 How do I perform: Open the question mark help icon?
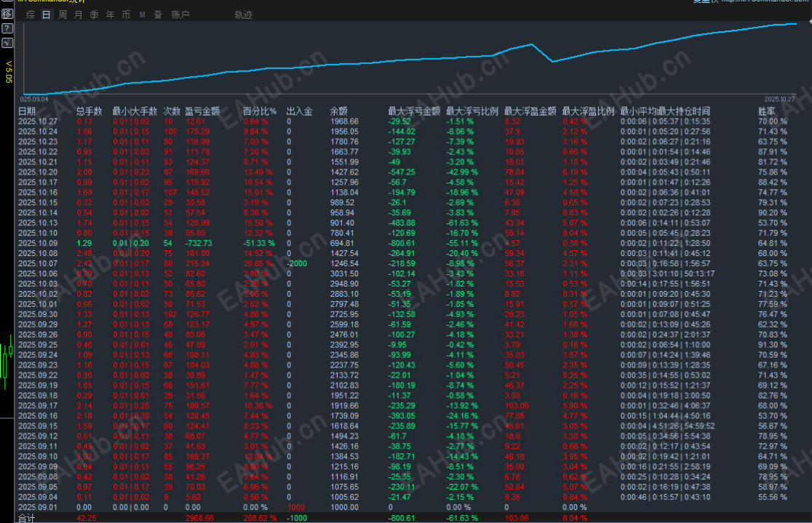pos(7,28)
